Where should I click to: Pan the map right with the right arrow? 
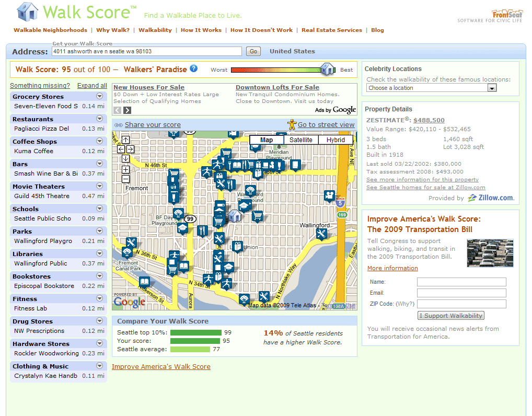130,149
